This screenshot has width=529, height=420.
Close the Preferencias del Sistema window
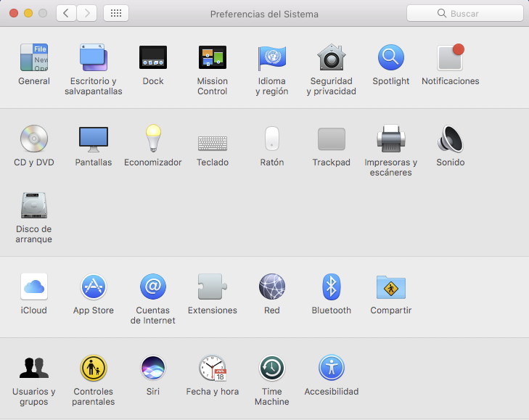[14, 13]
